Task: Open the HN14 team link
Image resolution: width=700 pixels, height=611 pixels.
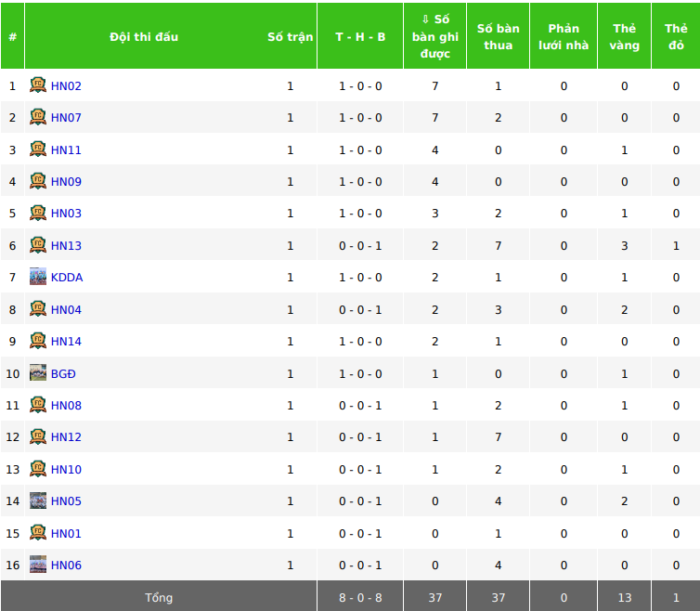Action: 66,341
